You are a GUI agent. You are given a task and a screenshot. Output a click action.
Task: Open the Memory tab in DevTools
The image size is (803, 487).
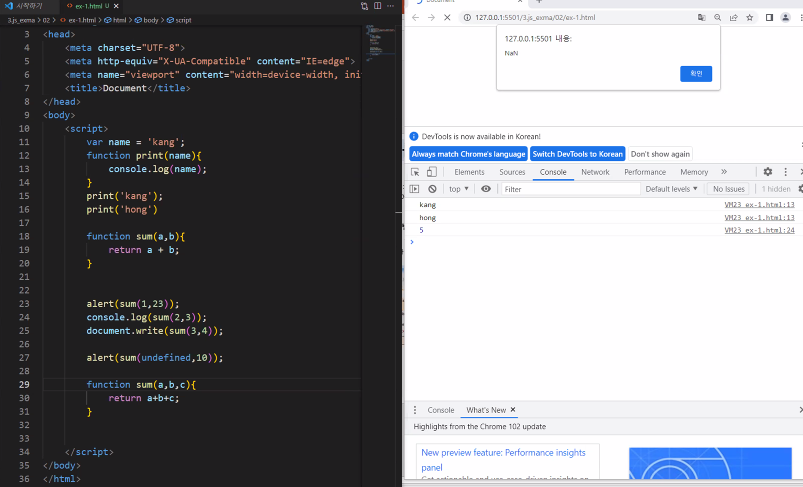coord(694,172)
